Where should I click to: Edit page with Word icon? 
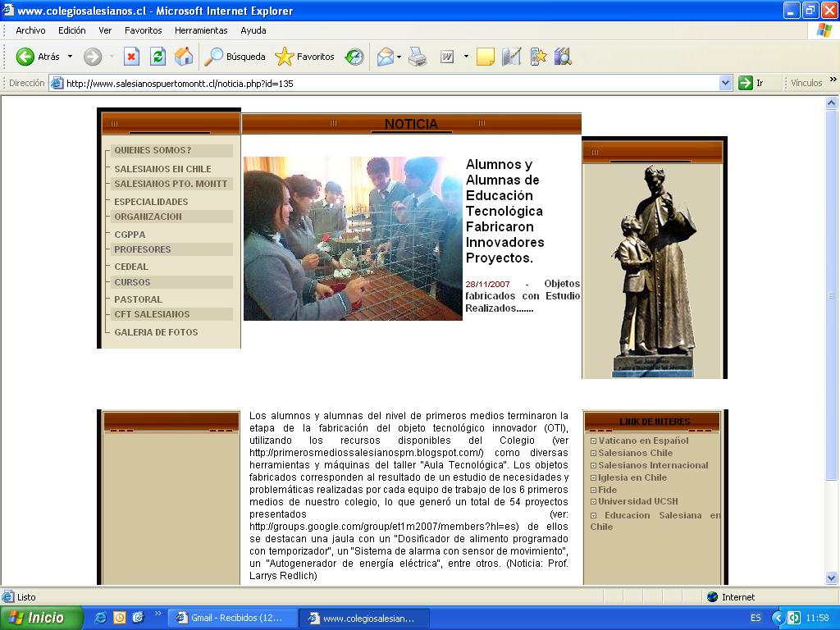(447, 57)
